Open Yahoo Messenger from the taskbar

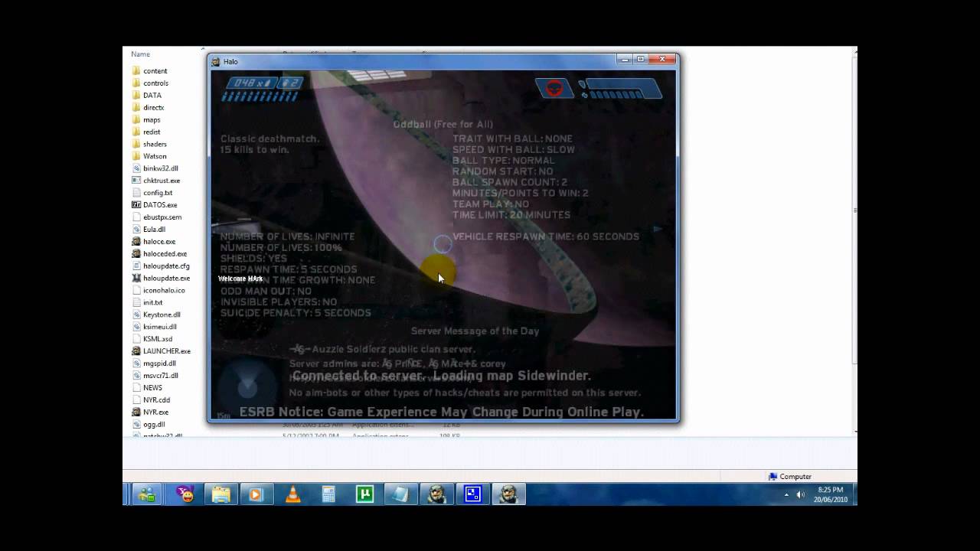coord(185,494)
